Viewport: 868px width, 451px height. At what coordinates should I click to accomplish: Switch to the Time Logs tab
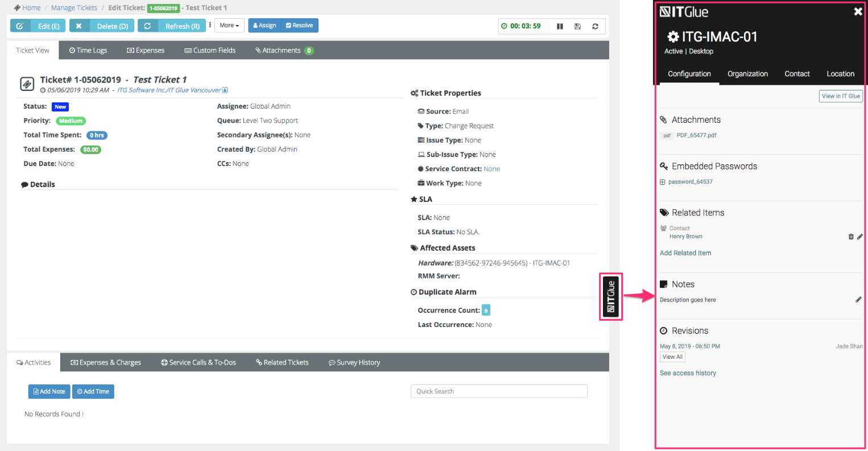click(88, 51)
